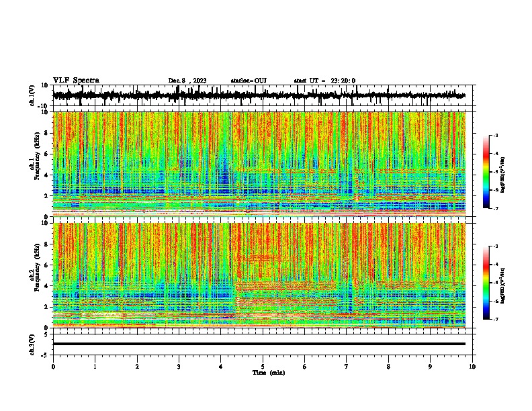
Task: Click the time axis tick label '7'
Action: point(347,367)
